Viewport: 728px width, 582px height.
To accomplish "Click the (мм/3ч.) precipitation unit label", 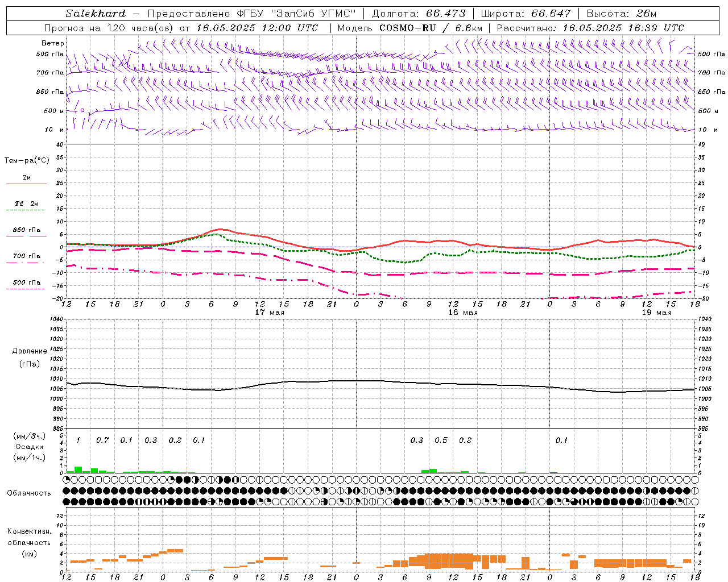I will click(x=28, y=436).
